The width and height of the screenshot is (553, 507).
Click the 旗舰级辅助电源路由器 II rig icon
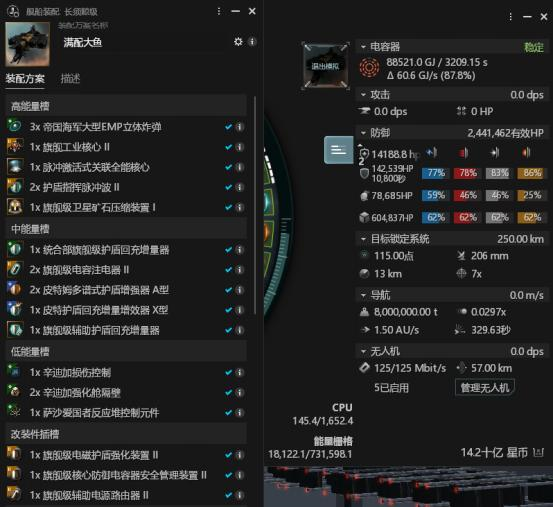click(14, 494)
